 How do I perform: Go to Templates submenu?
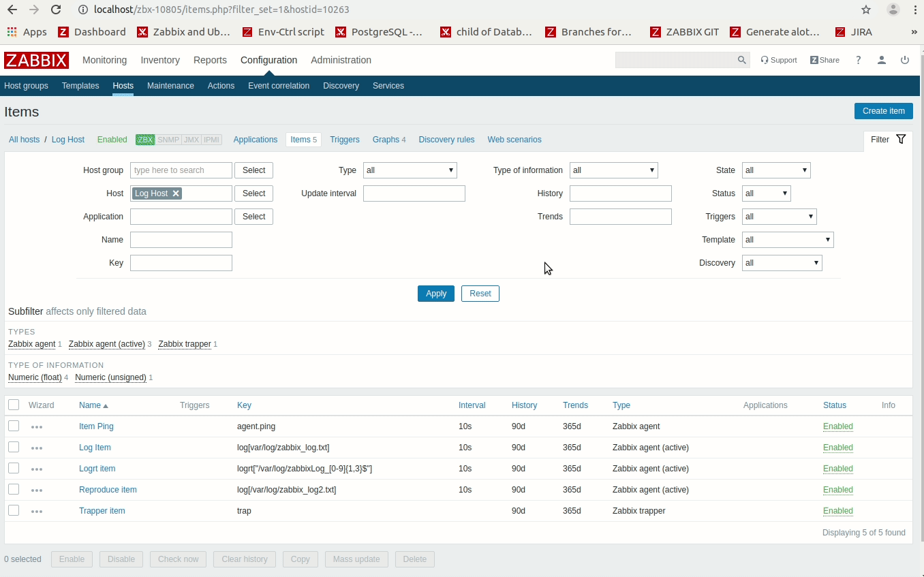(x=80, y=86)
